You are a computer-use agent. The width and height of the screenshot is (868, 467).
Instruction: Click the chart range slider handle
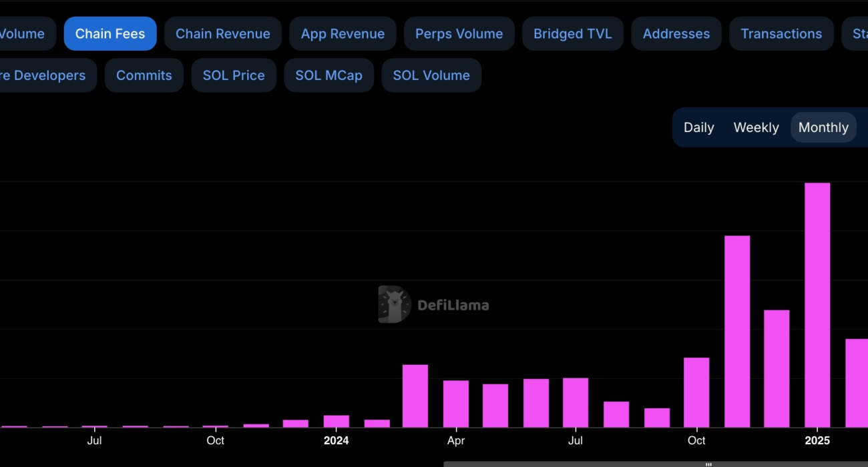[x=708, y=464]
